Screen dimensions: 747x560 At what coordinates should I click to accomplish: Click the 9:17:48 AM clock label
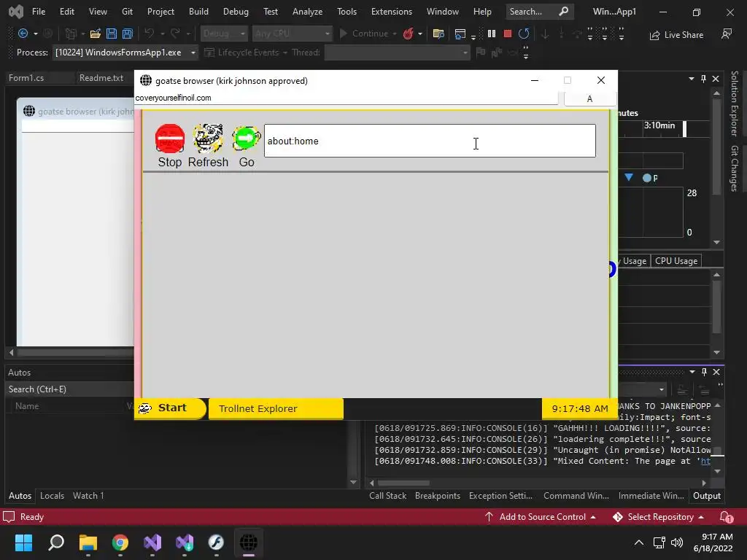(580, 408)
